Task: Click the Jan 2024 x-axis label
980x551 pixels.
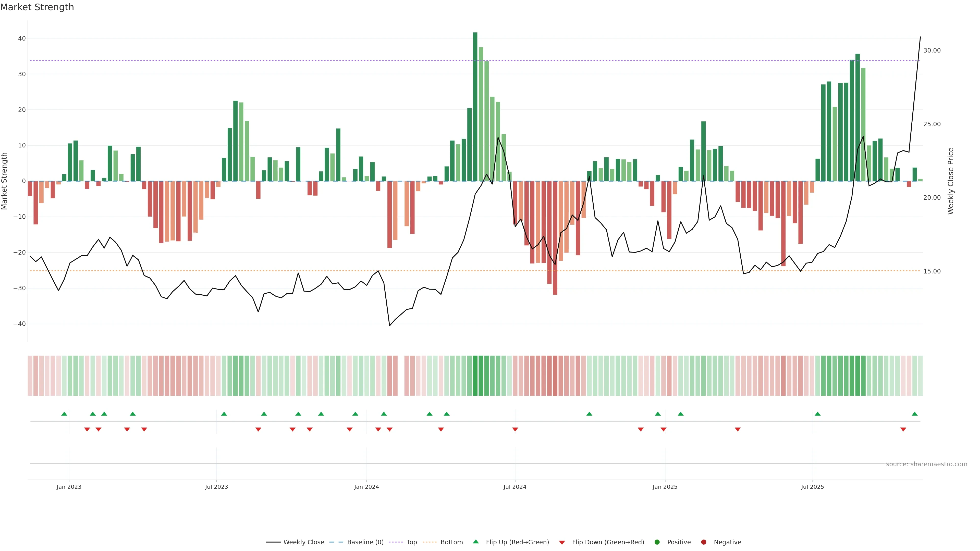Action: tap(366, 487)
